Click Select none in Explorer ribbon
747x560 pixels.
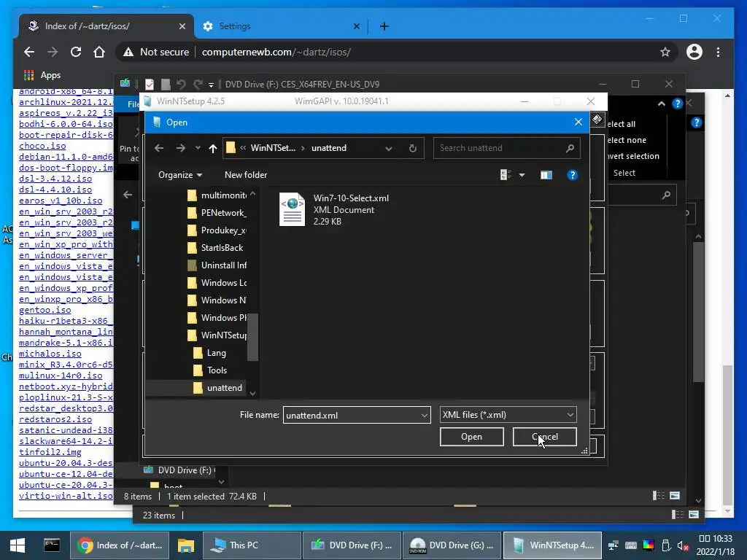click(626, 140)
